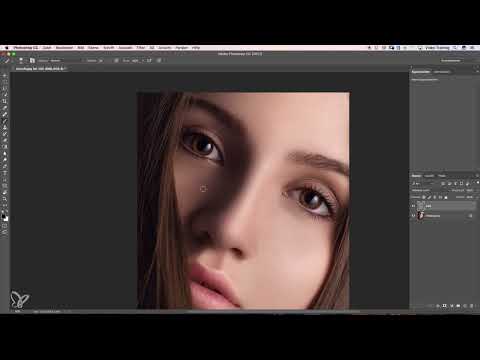480x360 pixels.
Task: Add a layer mask icon
Action: 444,306
